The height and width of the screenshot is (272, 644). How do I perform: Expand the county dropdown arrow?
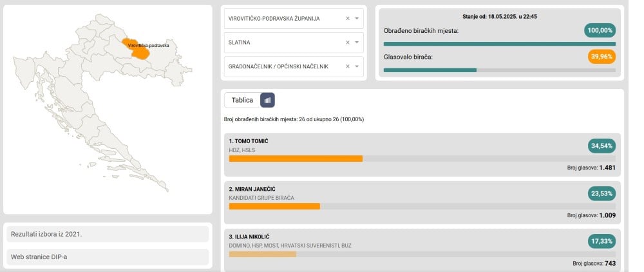coord(357,19)
